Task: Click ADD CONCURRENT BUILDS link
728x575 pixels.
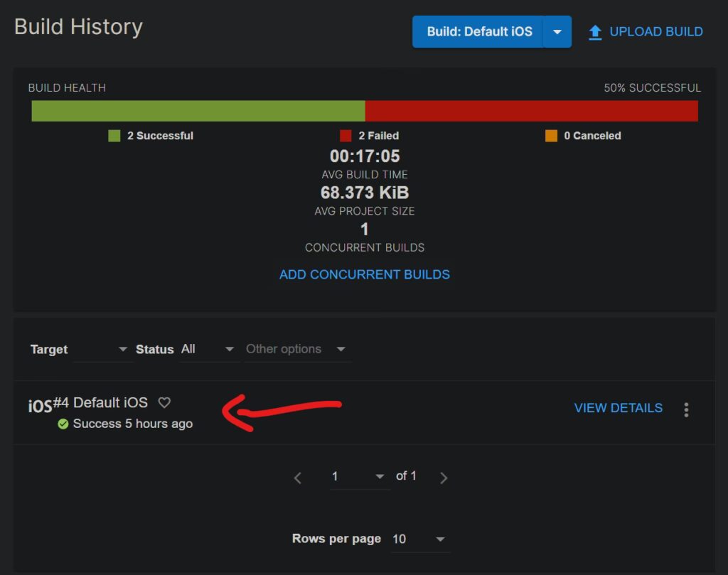Action: [x=364, y=274]
